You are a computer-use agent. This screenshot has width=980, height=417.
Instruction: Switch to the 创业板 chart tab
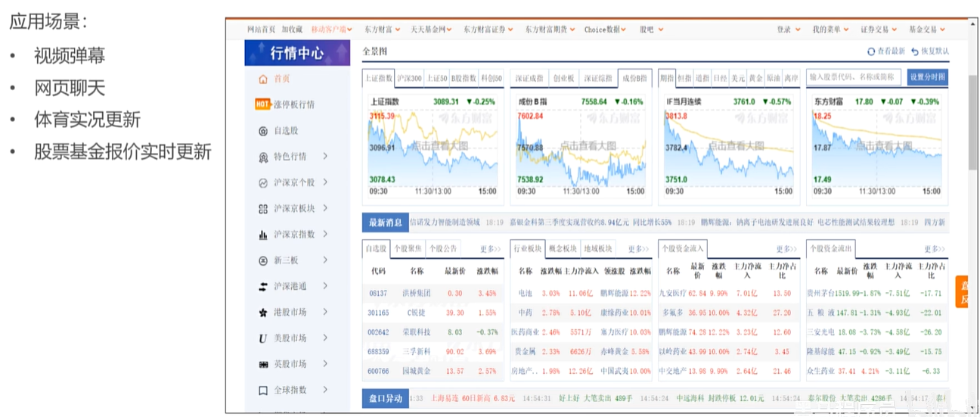click(x=563, y=78)
